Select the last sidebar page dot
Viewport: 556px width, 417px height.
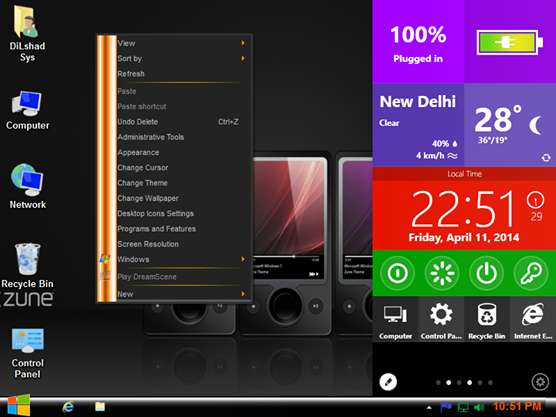click(x=490, y=383)
